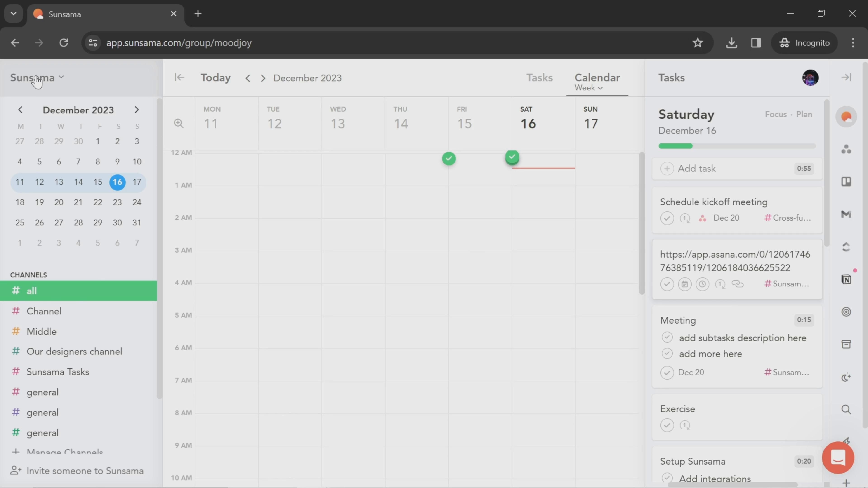
Task: Expand the Sunsama workspace dropdown
Action: 37,77
